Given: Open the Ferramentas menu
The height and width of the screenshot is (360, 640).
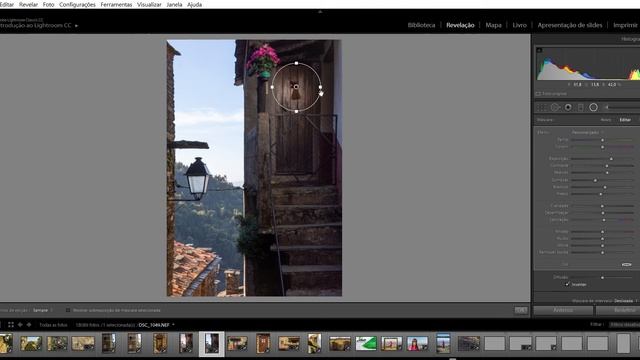Looking at the screenshot, I should point(116,4).
